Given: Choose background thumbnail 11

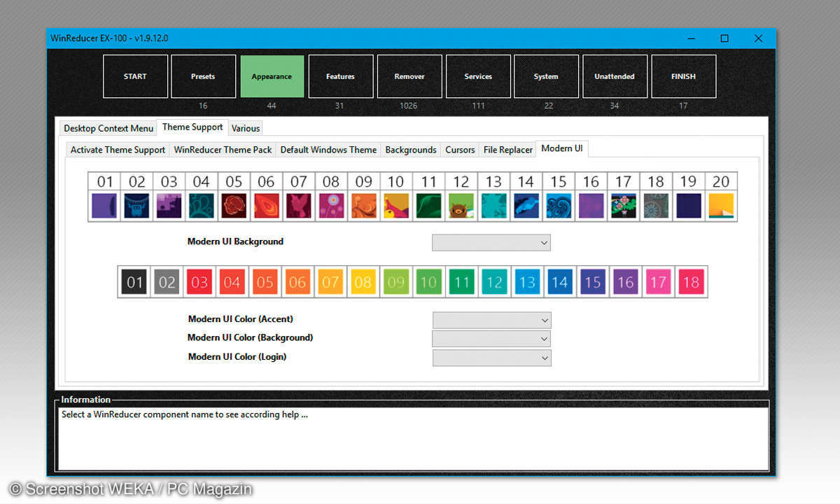Looking at the screenshot, I should point(428,206).
